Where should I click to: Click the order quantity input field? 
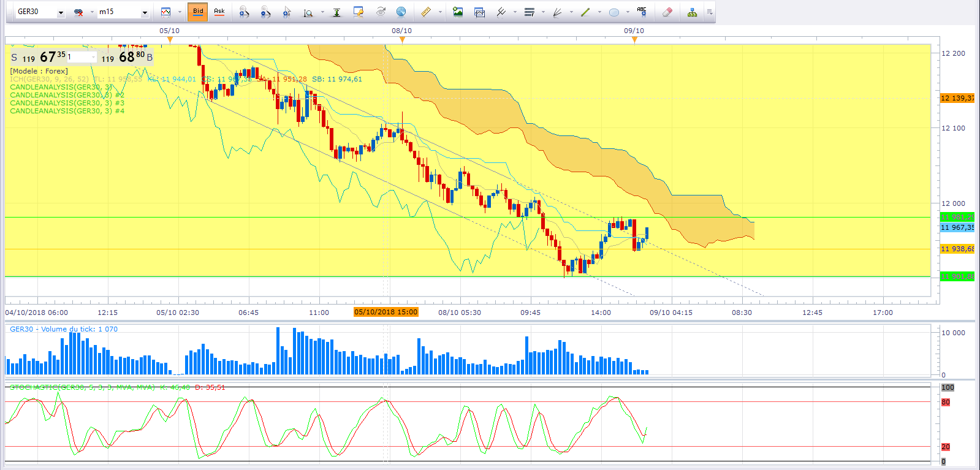point(82,57)
